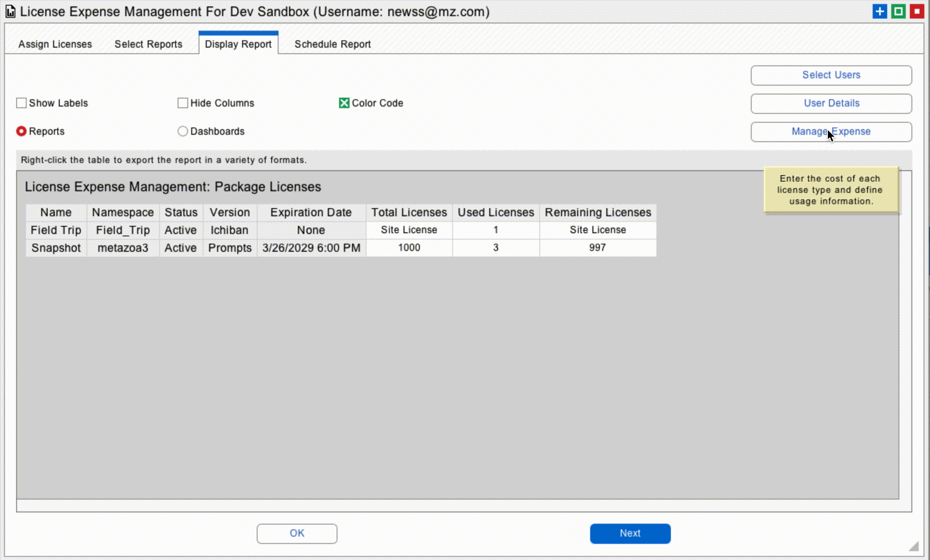Click the Package Licenses report title
This screenshot has width=930, height=560.
(173, 187)
